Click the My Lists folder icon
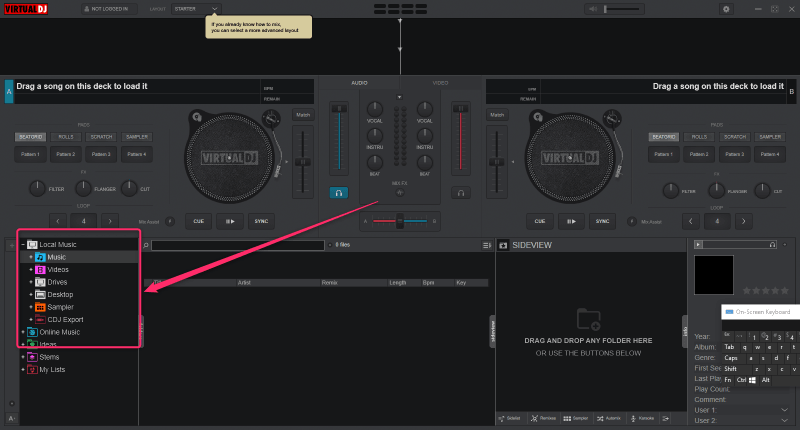The height and width of the screenshot is (430, 800). pos(32,369)
